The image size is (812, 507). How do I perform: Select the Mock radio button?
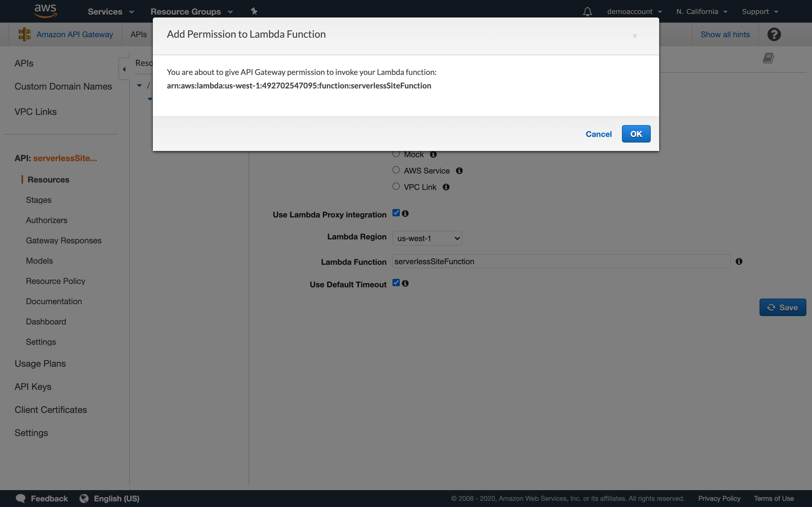[396, 154]
